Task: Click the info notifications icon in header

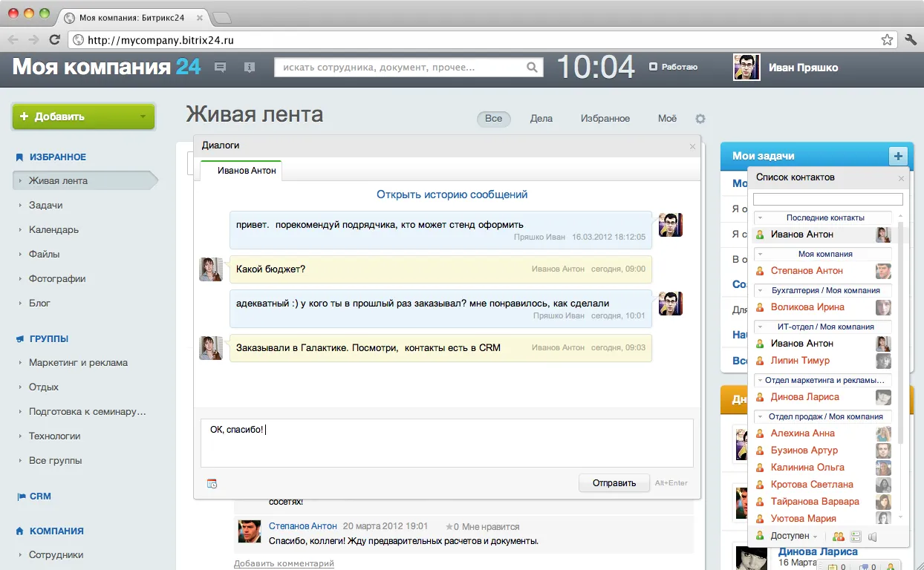Action: click(250, 68)
